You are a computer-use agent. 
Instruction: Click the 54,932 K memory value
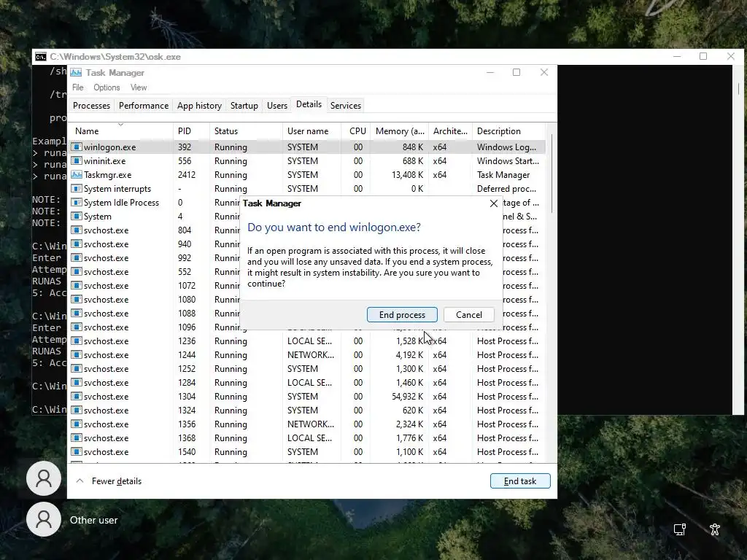[x=407, y=396]
